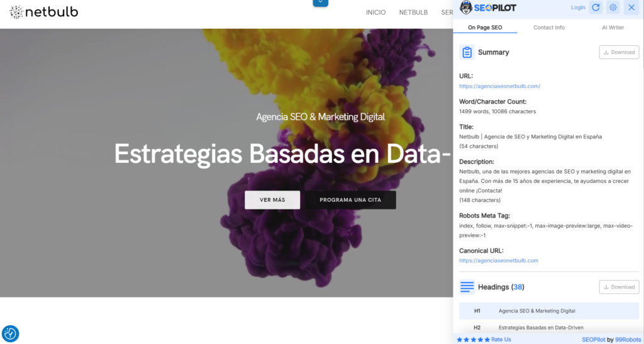Select the On Page SEO tab
This screenshot has width=644, height=344.
coord(485,28)
